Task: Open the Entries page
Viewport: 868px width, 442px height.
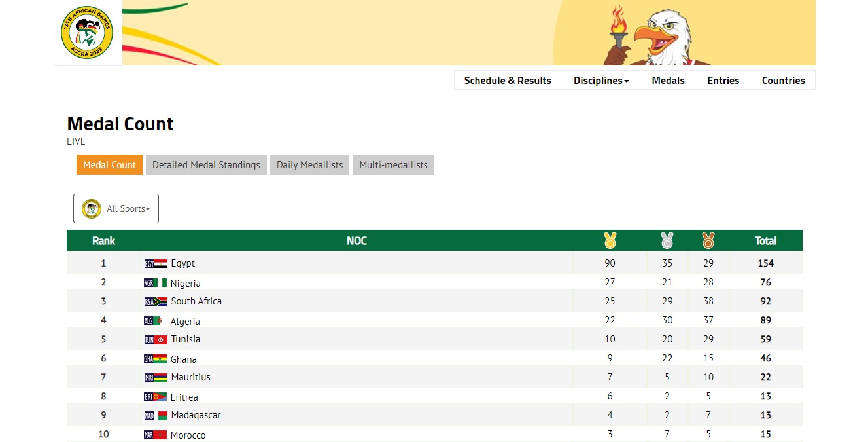Action: [x=723, y=81]
